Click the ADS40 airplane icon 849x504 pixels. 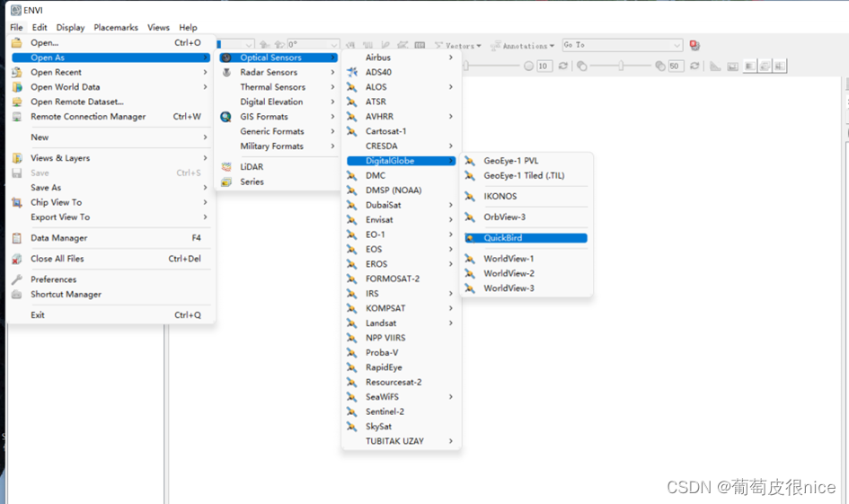coord(352,72)
